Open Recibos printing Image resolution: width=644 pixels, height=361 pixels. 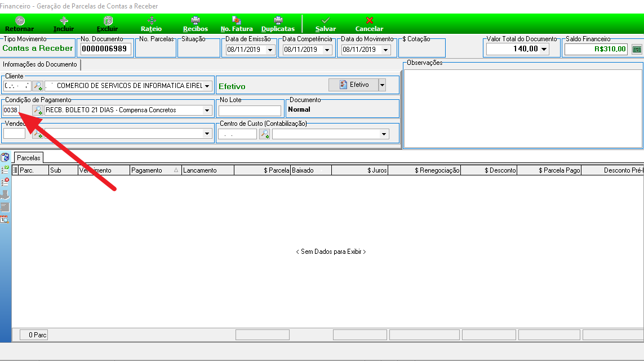pyautogui.click(x=196, y=24)
